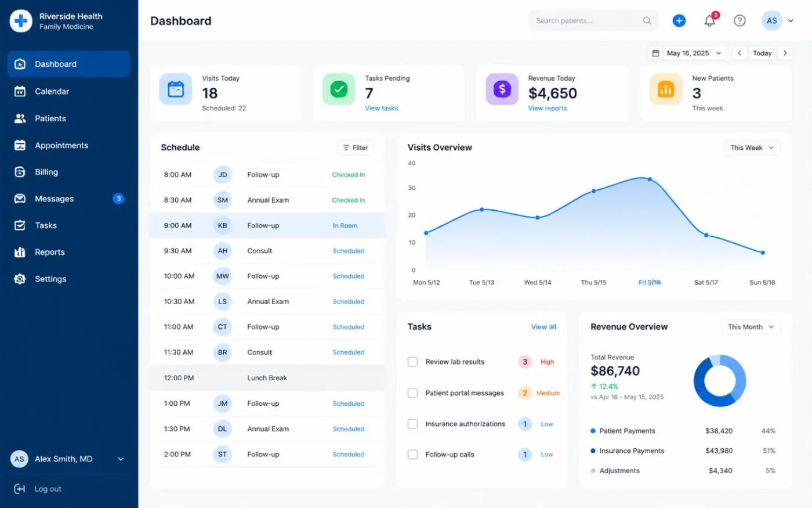
Task: Click the Fri 5/16 peak data point
Action: (x=650, y=179)
